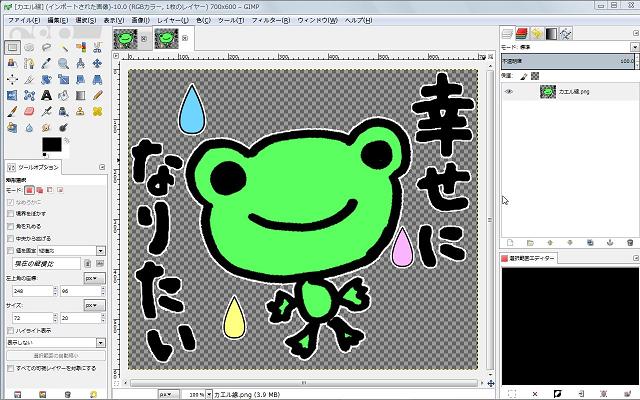Select the Blend gradient tool
640x400 pixels.
tap(80, 96)
